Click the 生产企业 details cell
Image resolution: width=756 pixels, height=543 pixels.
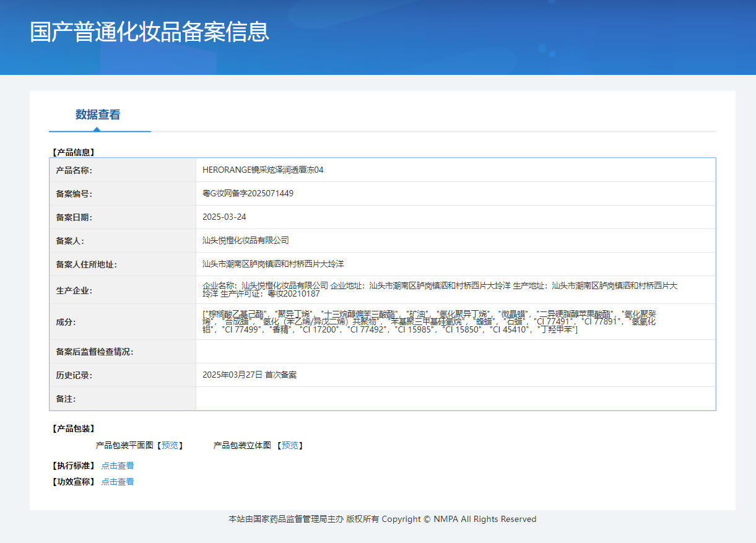pos(440,289)
